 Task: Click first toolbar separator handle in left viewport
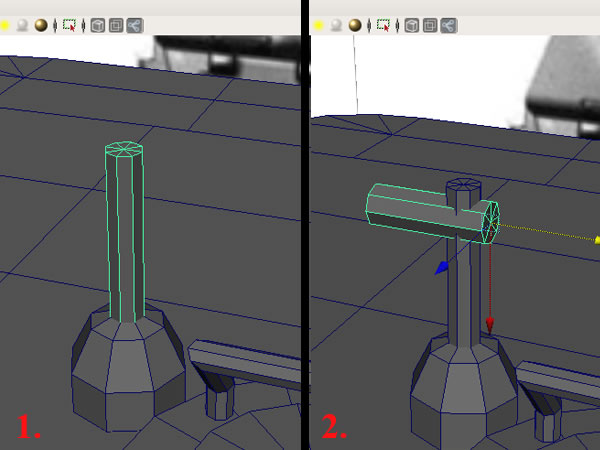[x=55, y=26]
